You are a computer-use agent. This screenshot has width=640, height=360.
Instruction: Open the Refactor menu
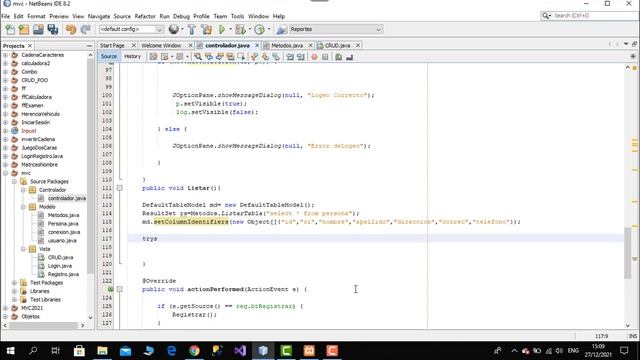point(145,16)
